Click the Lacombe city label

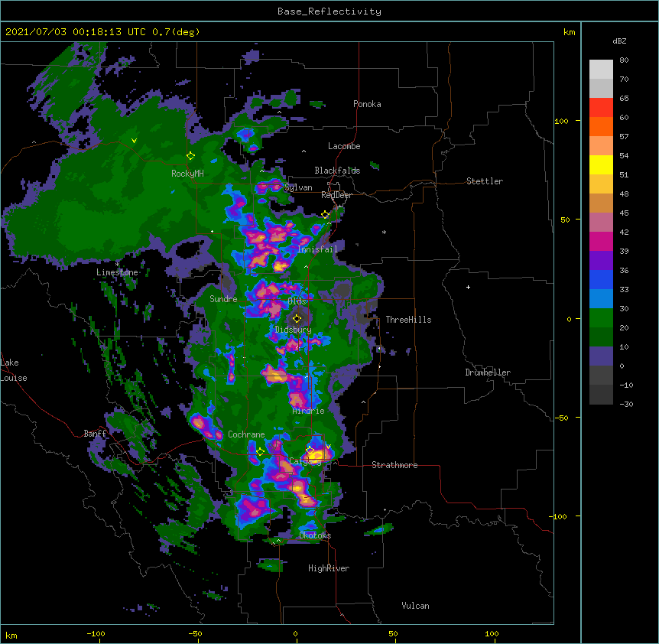pos(344,146)
